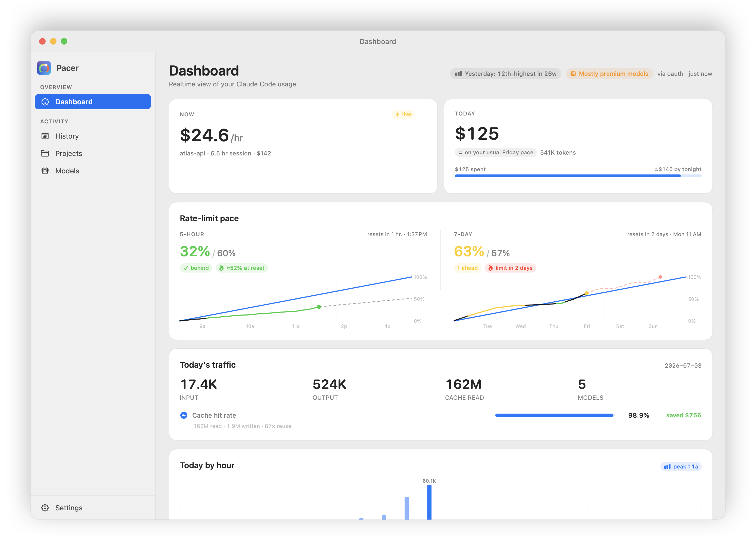The width and height of the screenshot is (756, 550).
Task: Click the $125 today total
Action: (x=477, y=133)
